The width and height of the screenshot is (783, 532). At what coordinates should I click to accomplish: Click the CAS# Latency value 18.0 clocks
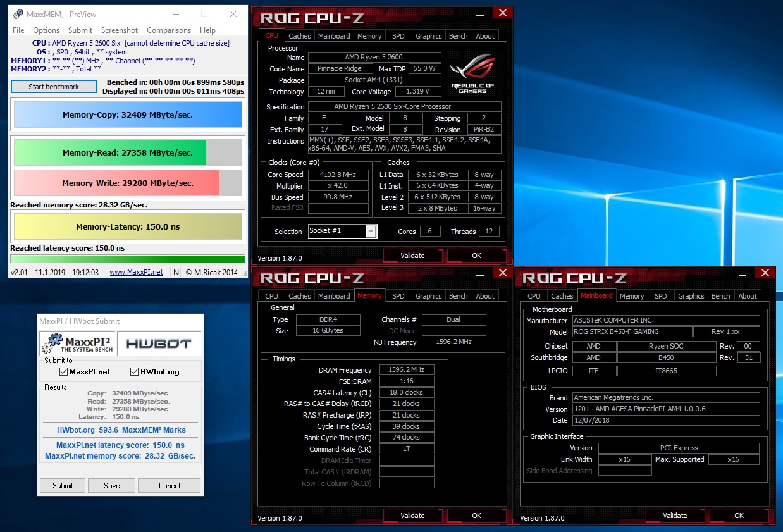pos(407,392)
